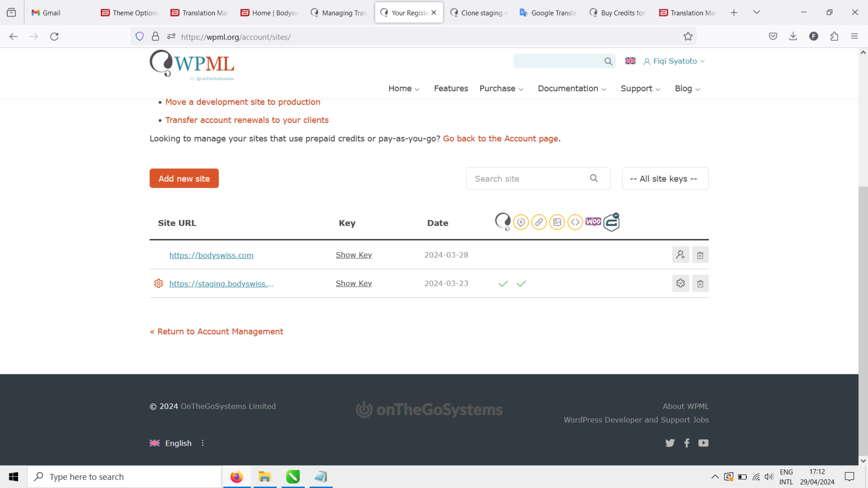This screenshot has width=868, height=488.
Task: Reload the current page
Action: 54,36
